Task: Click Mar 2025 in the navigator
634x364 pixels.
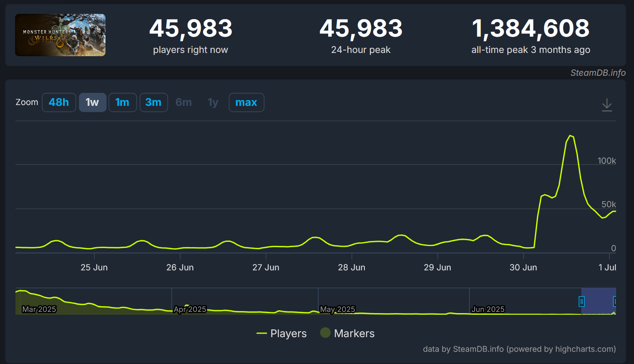Action: pyautogui.click(x=39, y=309)
